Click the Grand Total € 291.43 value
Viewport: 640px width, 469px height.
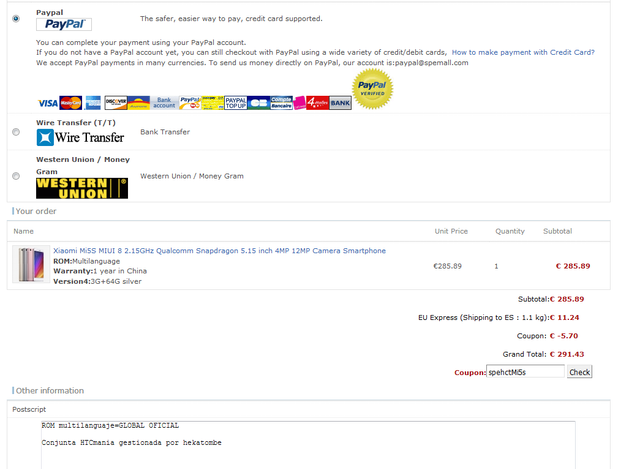pos(567,354)
